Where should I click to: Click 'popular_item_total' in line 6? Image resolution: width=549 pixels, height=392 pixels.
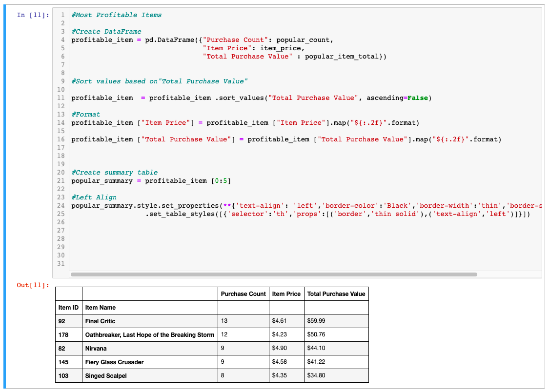pyautogui.click(x=342, y=56)
